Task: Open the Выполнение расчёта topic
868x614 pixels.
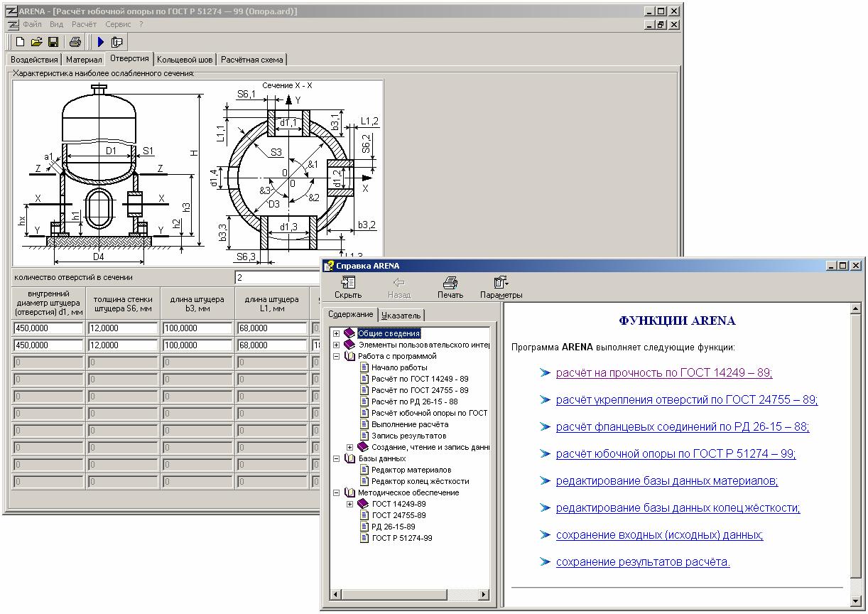Action: [410, 424]
